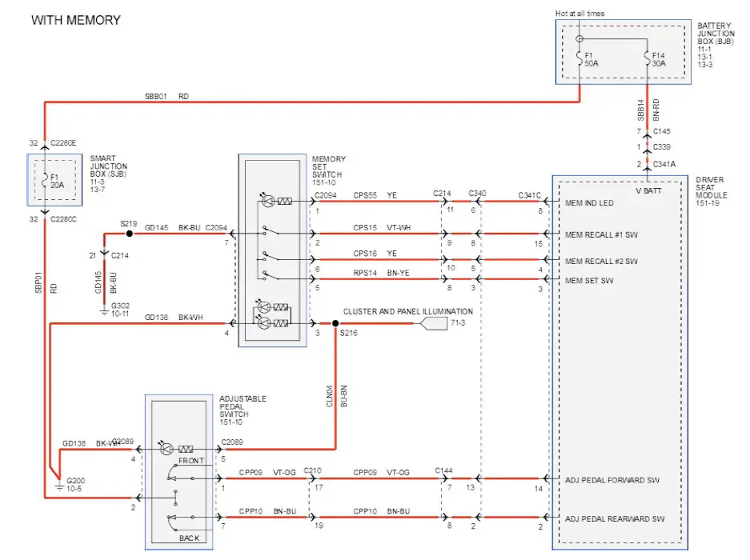Click the SBB14 vertical wire label
The image size is (750, 560).
(x=640, y=110)
